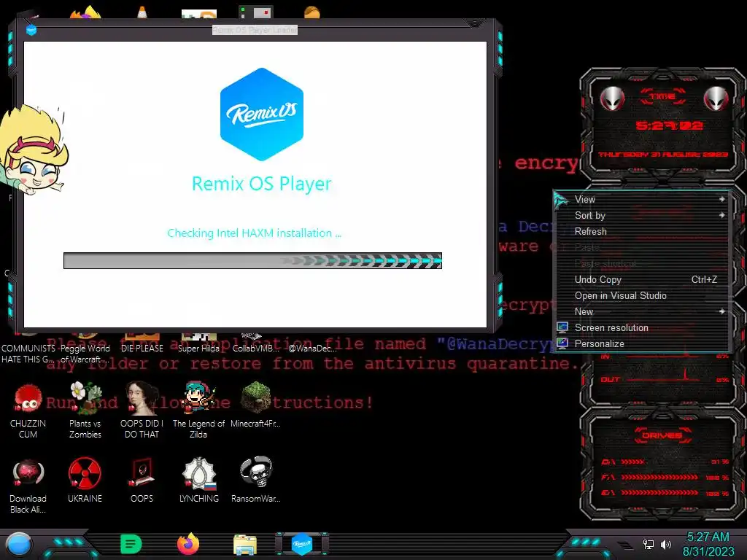Click the Remix OS hexagon logo
Viewport: 747px width, 560px height.
(x=262, y=114)
